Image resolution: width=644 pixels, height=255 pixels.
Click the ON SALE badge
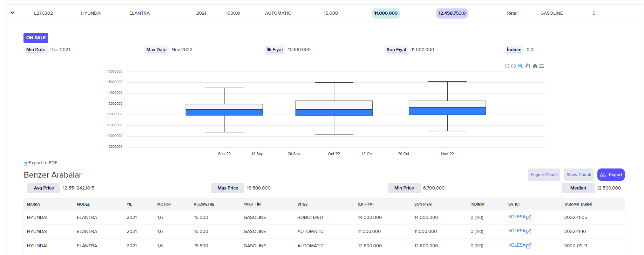tap(36, 37)
